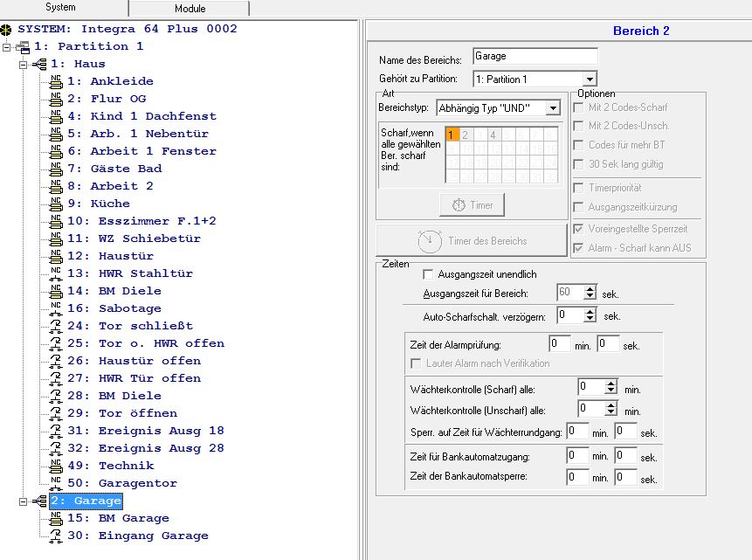Select orange cell 1 in partition grid
The width and height of the screenshot is (752, 560).
click(x=452, y=135)
